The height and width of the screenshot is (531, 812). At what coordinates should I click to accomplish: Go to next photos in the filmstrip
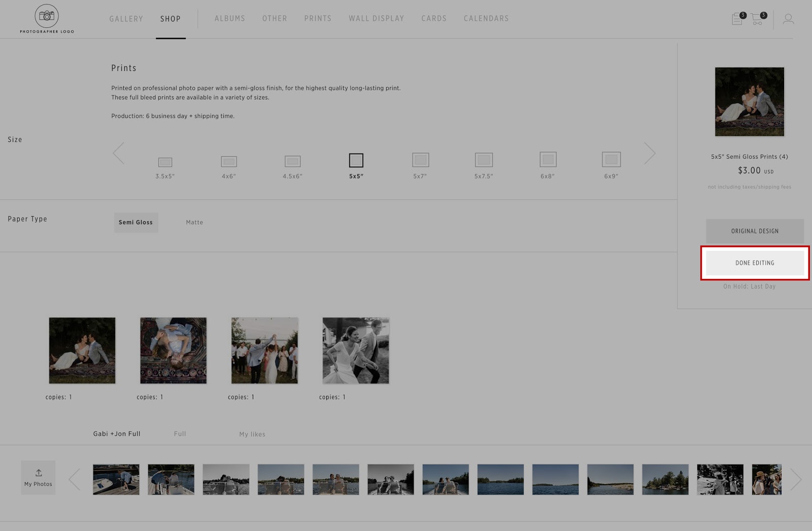[x=796, y=479]
